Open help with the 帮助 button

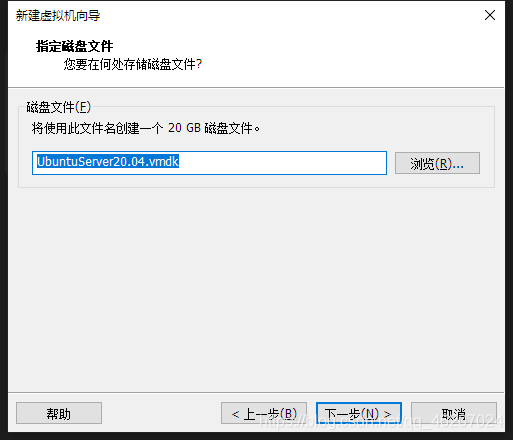(x=59, y=413)
